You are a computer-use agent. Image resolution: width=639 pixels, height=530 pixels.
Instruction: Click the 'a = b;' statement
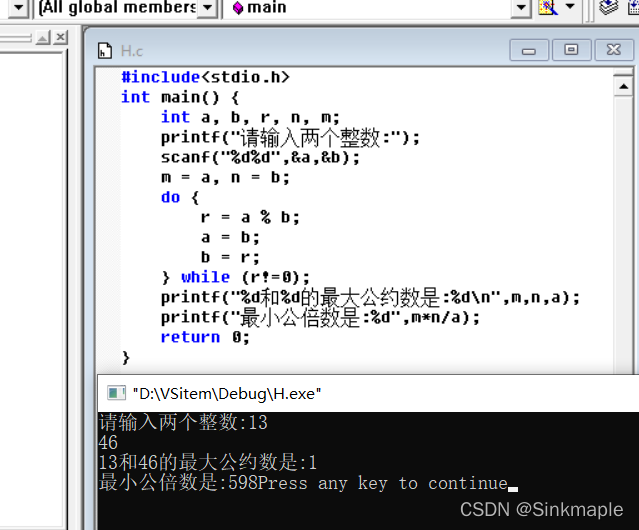[x=230, y=238]
